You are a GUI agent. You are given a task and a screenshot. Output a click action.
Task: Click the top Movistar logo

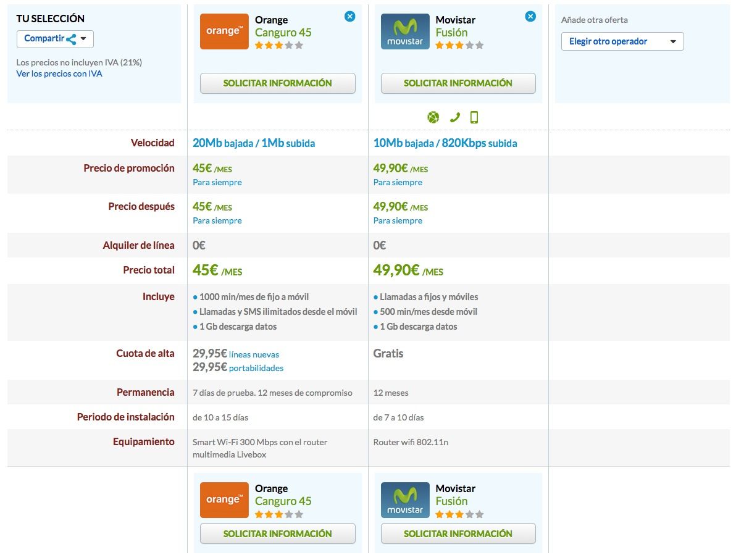(x=405, y=31)
